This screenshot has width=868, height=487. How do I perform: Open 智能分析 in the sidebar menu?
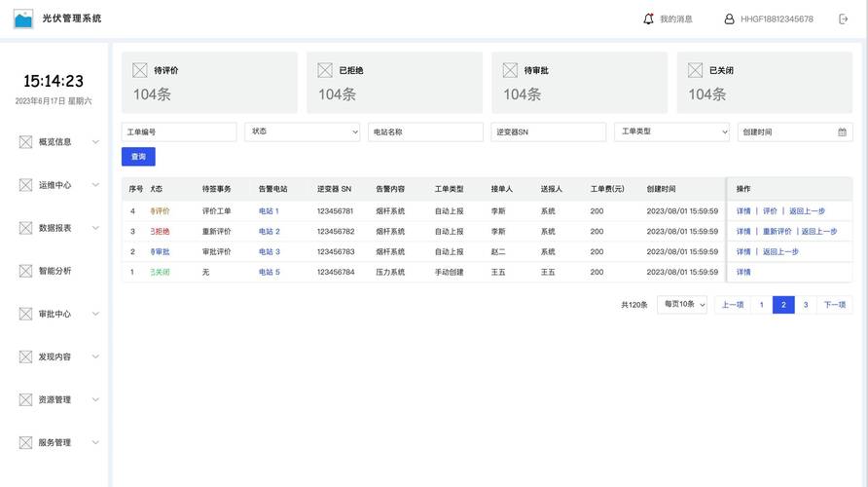pyautogui.click(x=54, y=271)
